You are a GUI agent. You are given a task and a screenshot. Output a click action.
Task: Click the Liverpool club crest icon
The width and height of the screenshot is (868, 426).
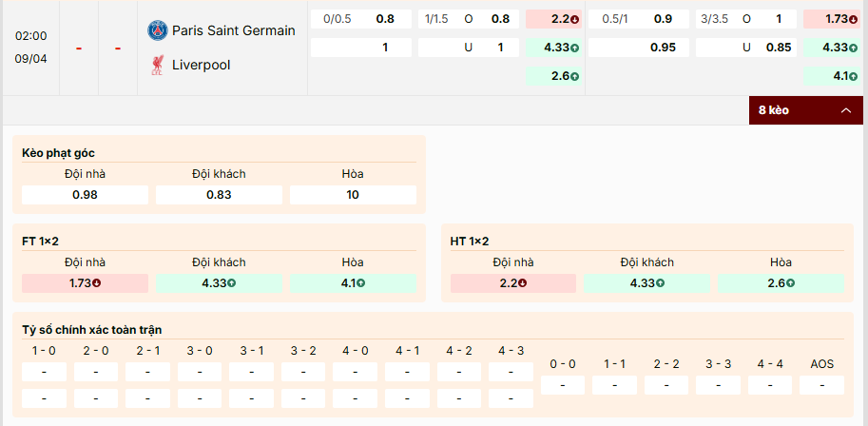(157, 65)
